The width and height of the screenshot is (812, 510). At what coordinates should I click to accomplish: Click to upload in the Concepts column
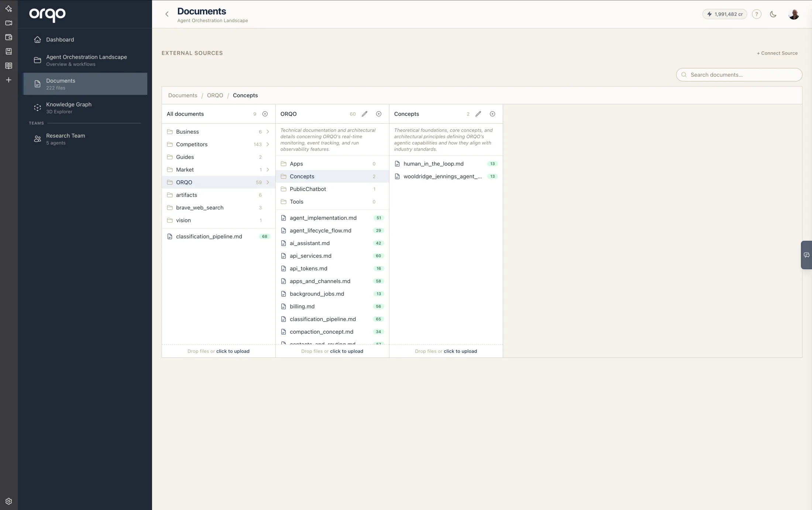460,351
